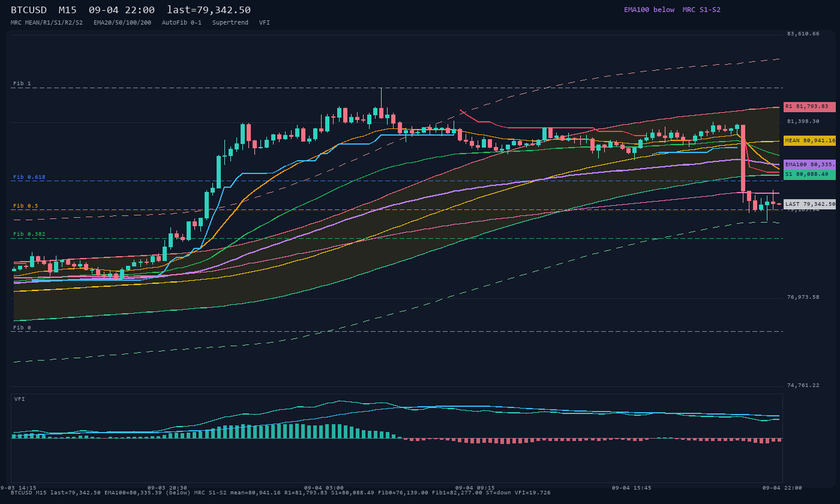Image resolution: width=840 pixels, height=504 pixels.
Task: Select the 'Fib 0.5' level label
Action: (26, 206)
